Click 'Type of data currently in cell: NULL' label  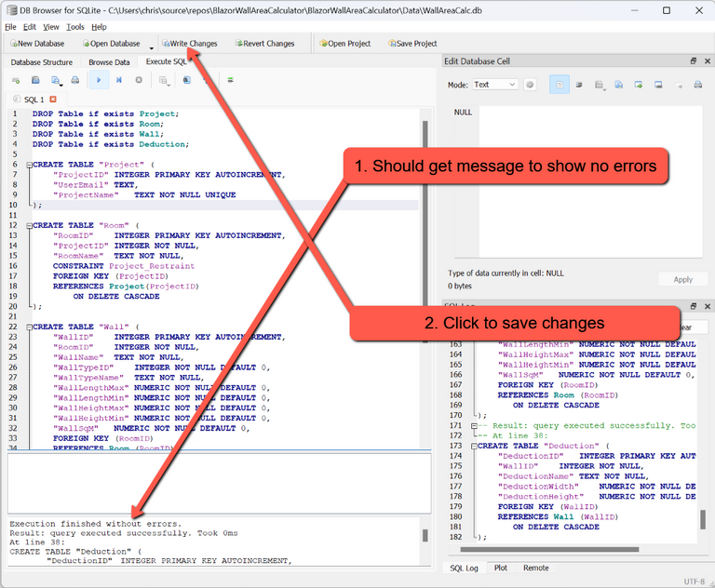pyautogui.click(x=506, y=274)
